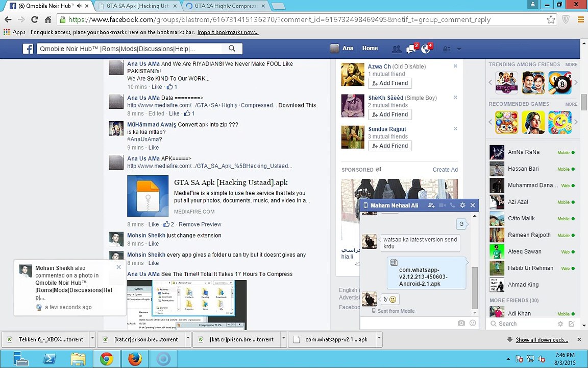This screenshot has height=368, width=588.
Task: Open Firefox from the taskbar
Action: point(135,359)
